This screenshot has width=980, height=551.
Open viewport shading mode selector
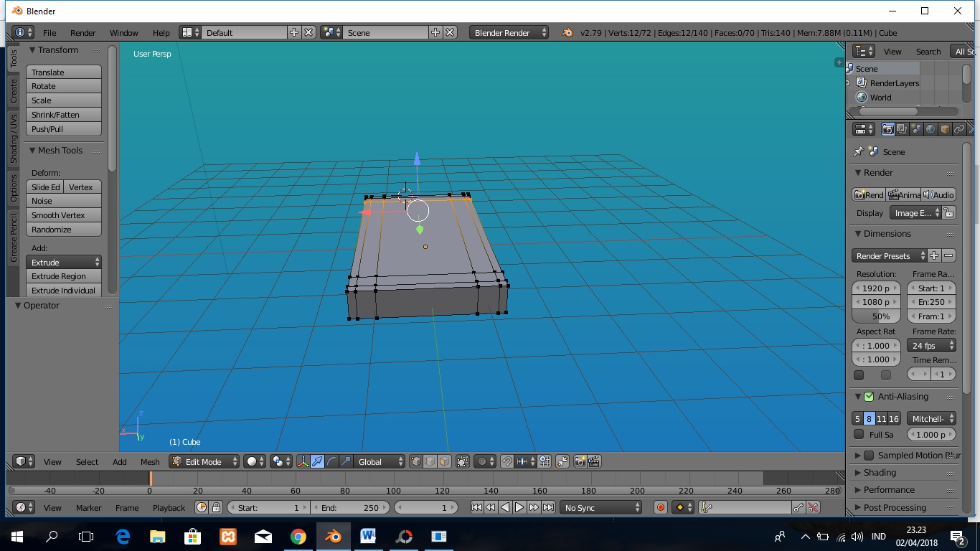[x=255, y=462]
